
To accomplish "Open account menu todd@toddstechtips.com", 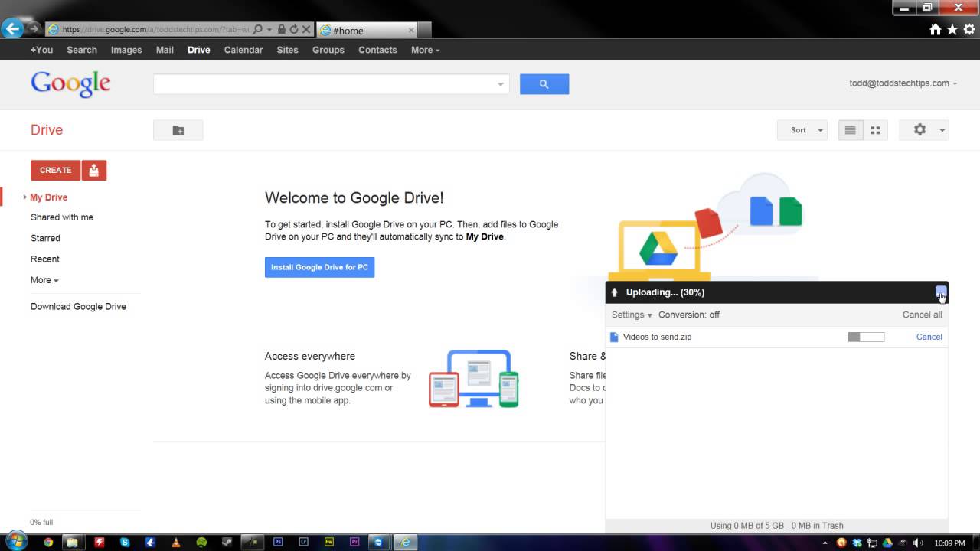I will (x=903, y=83).
